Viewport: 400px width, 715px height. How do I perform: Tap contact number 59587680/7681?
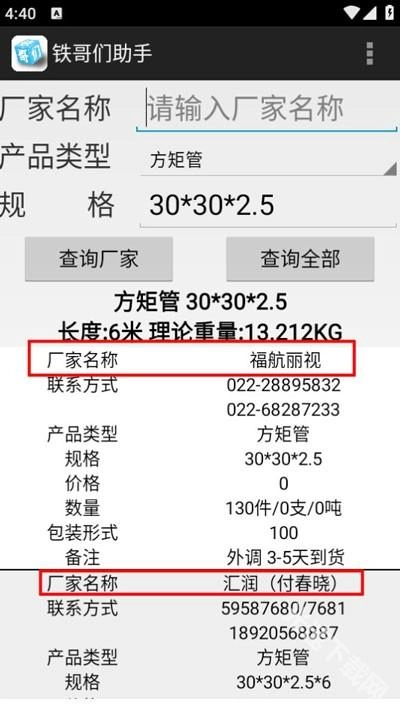point(283,608)
